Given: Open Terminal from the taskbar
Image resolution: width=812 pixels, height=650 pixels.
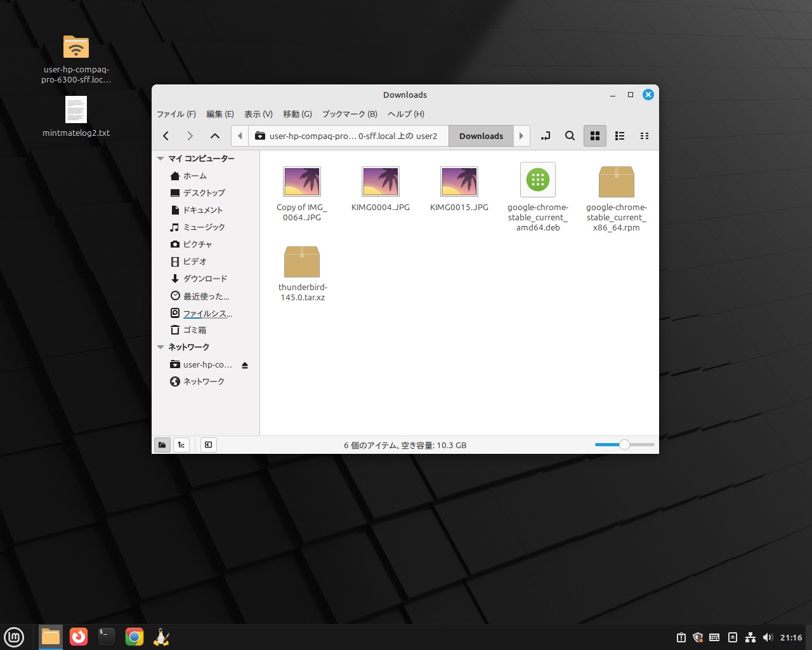Looking at the screenshot, I should coord(106,637).
